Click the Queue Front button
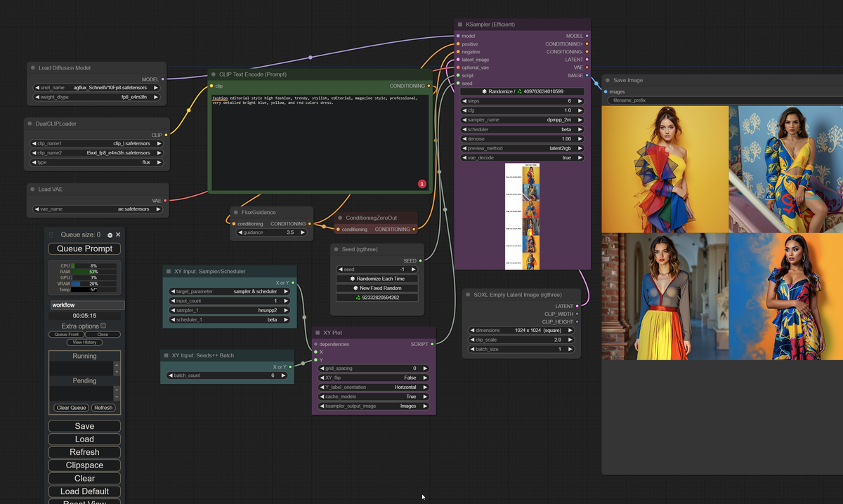The width and height of the screenshot is (843, 504). click(68, 335)
